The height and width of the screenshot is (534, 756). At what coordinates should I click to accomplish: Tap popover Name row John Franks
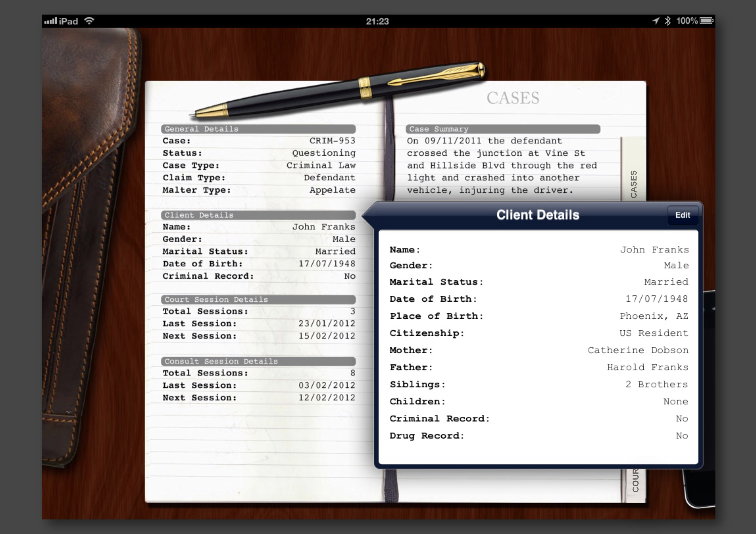tap(539, 250)
